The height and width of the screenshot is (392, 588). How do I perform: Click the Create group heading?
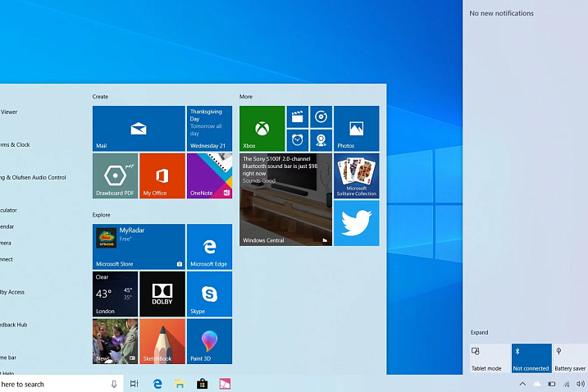click(100, 97)
